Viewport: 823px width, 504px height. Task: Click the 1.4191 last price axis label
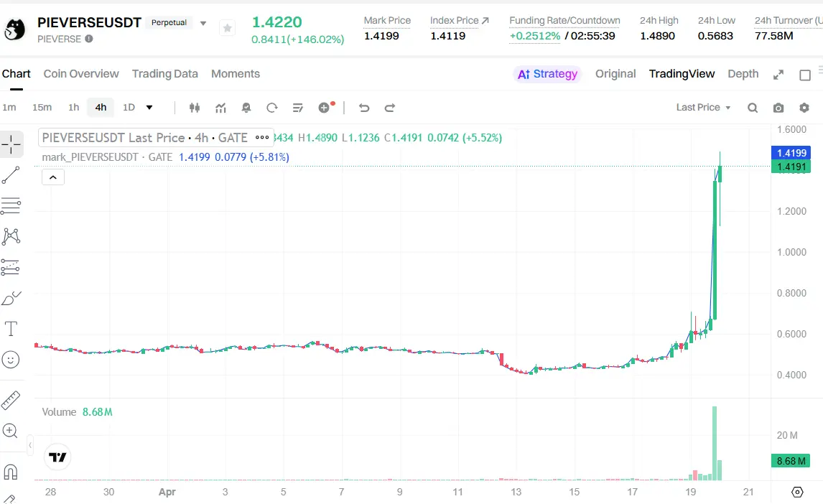791,167
